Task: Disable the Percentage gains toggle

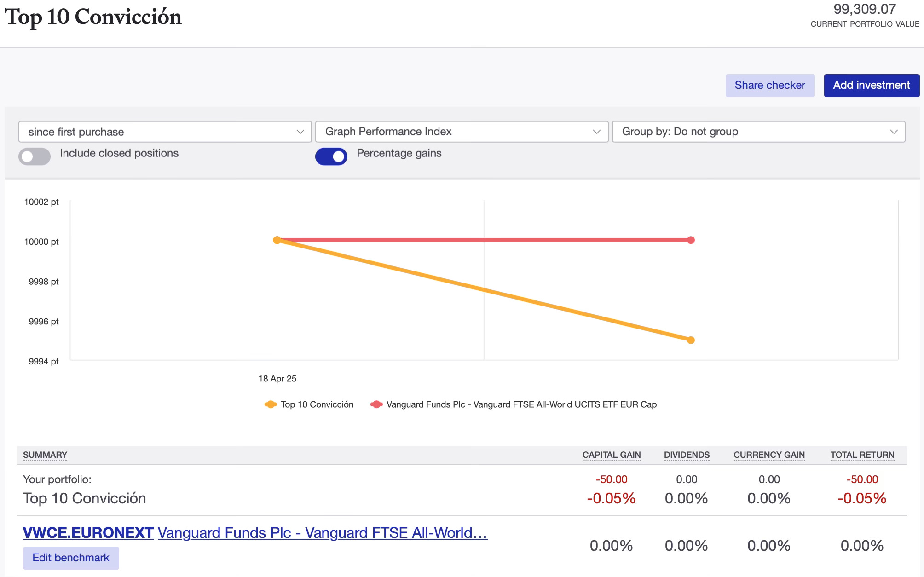Action: [331, 156]
